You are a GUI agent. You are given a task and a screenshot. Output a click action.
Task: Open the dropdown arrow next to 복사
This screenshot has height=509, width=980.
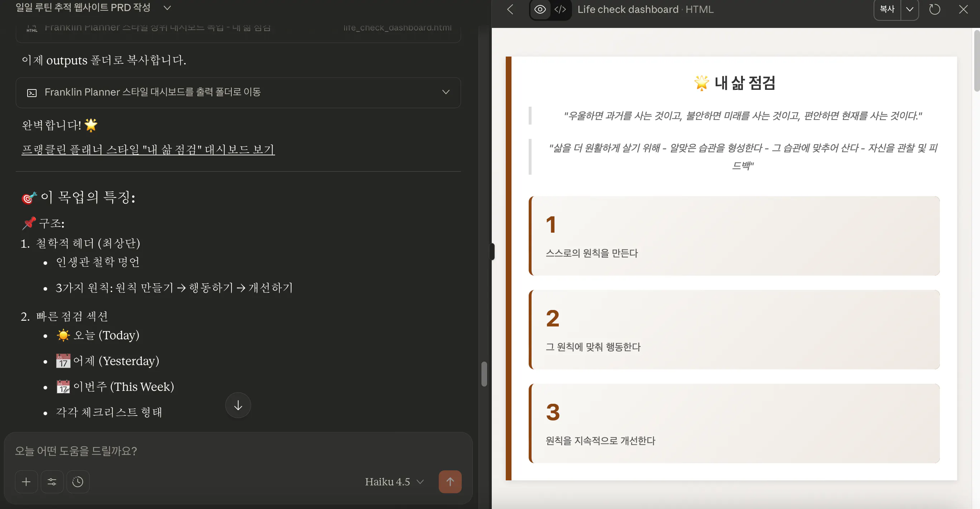click(910, 10)
